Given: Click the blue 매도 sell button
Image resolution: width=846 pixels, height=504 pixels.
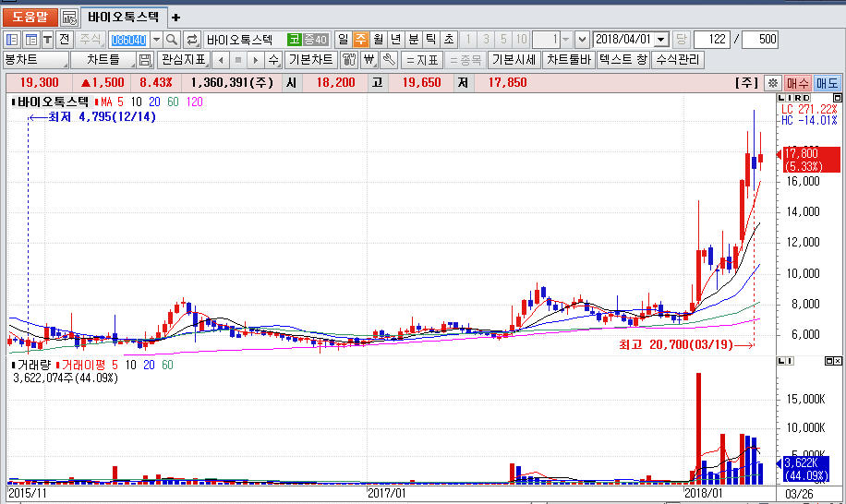Looking at the screenshot, I should 827,83.
